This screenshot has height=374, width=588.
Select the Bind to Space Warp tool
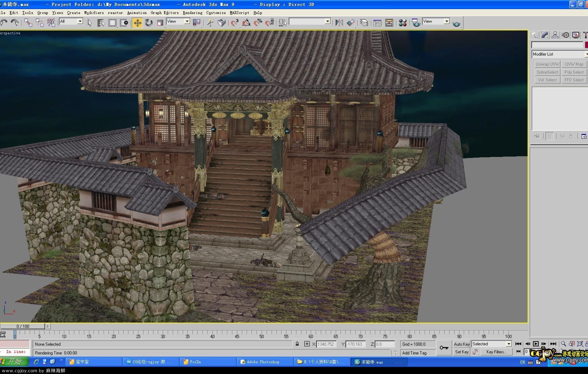pyautogui.click(x=51, y=23)
